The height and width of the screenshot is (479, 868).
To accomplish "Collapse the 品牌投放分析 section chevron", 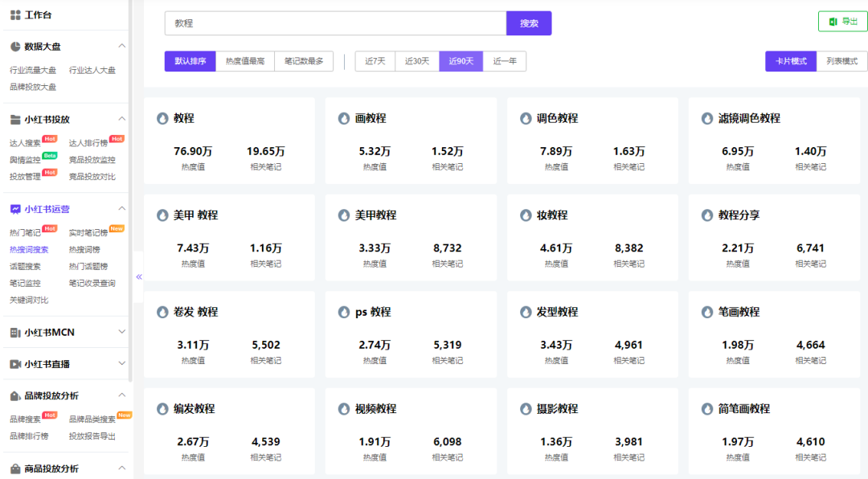I will tap(122, 395).
